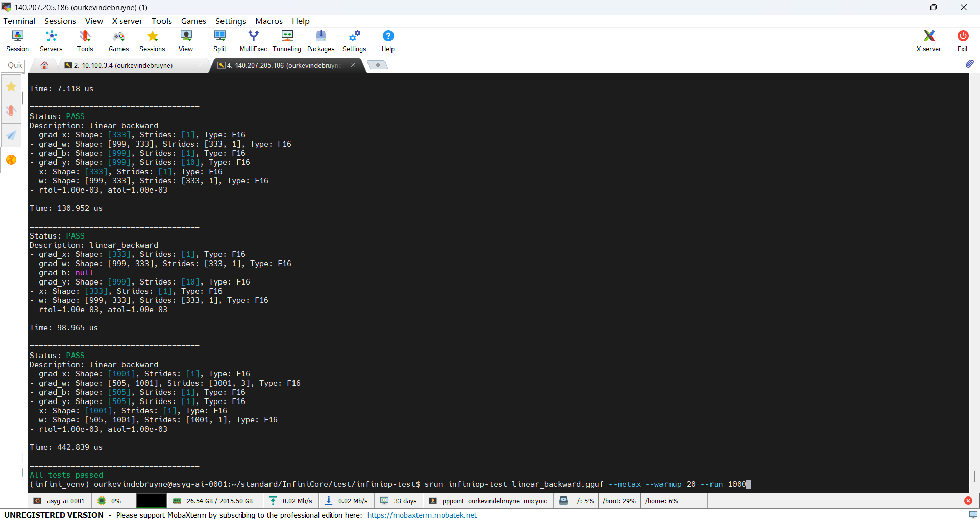This screenshot has height=521, width=980.
Task: Select the Split terminal icon
Action: [220, 41]
